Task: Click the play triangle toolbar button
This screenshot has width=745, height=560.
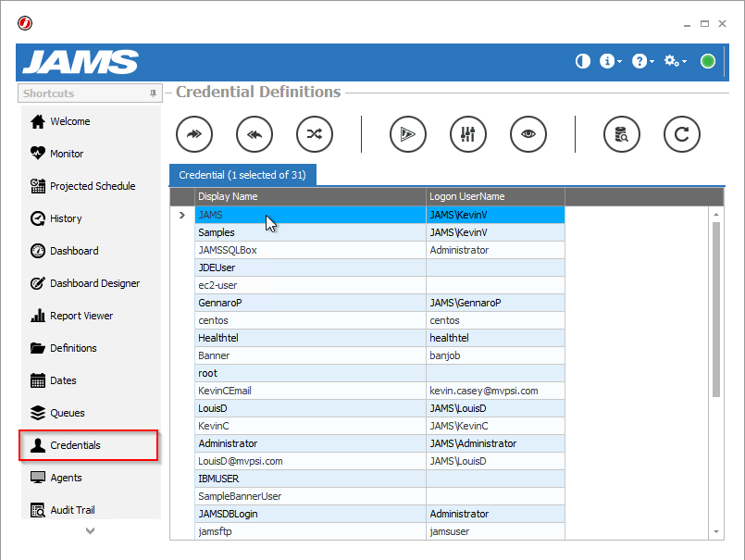Action: coord(407,134)
